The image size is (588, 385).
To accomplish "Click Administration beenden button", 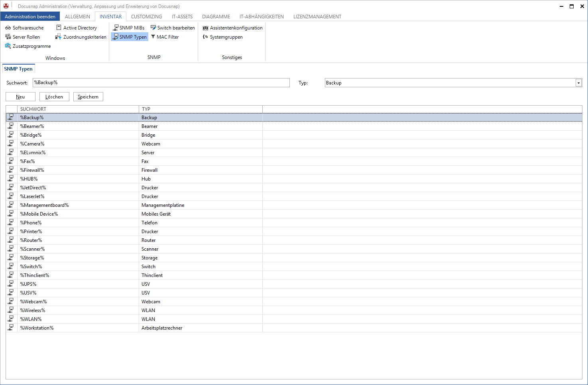I will [30, 16].
